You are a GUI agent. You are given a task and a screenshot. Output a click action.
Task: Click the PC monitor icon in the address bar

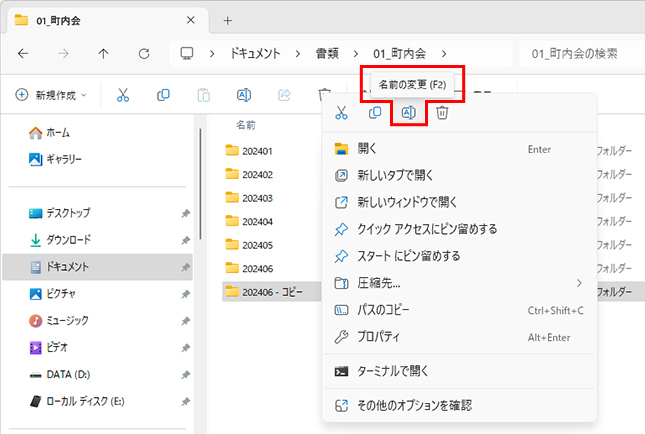pyautogui.click(x=187, y=53)
